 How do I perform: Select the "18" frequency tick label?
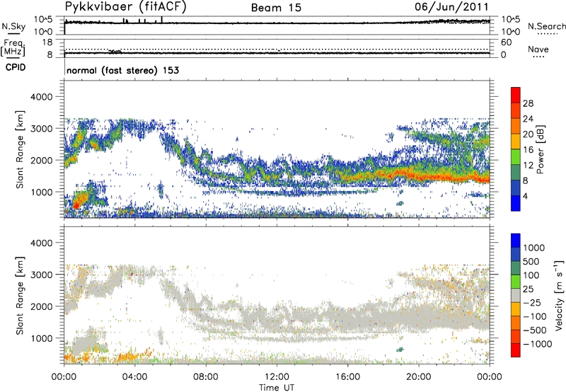(x=47, y=42)
